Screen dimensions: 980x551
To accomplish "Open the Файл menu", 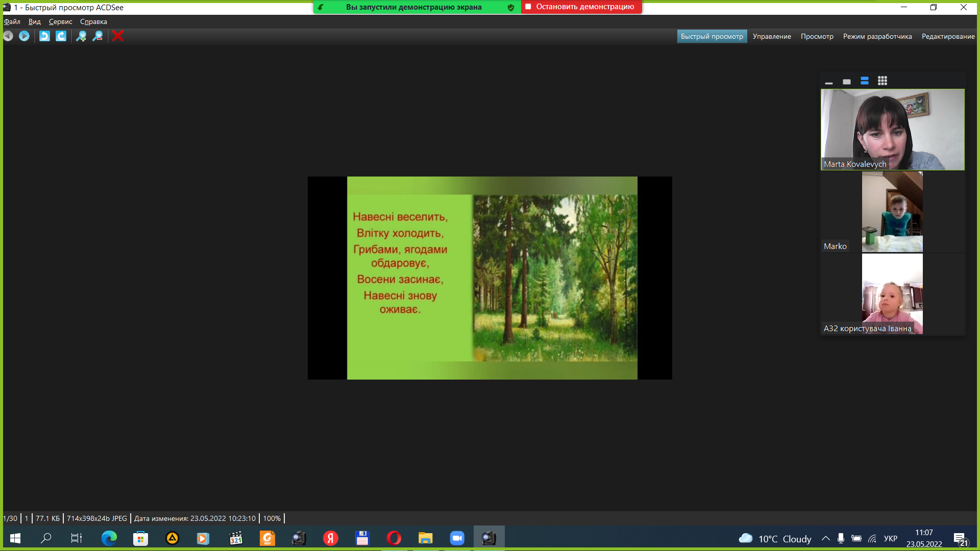I will coord(12,21).
